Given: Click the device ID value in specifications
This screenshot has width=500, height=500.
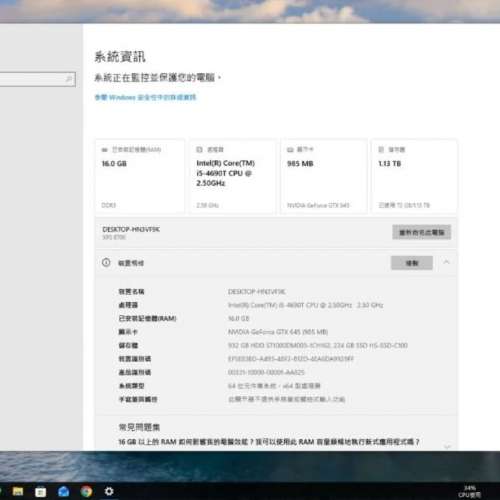Looking at the screenshot, I should [x=291, y=359].
